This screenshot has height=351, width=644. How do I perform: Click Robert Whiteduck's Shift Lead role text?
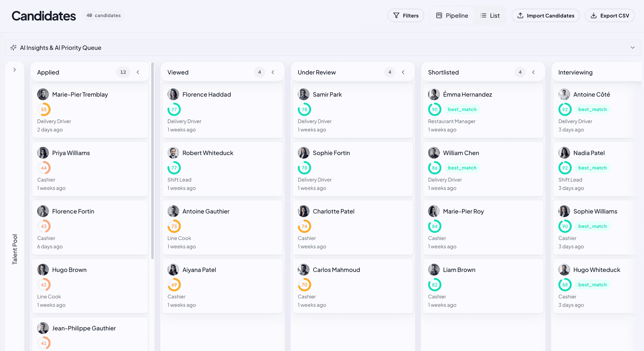(179, 180)
